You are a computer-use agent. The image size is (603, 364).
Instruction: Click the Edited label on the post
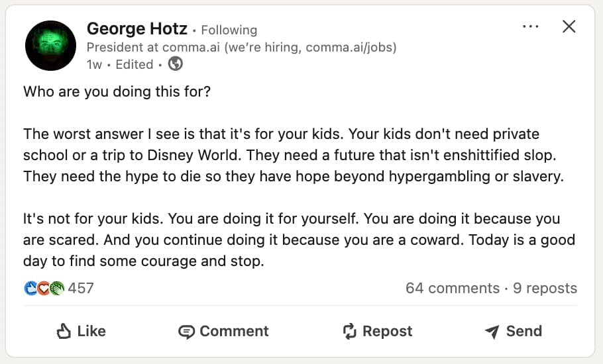135,65
